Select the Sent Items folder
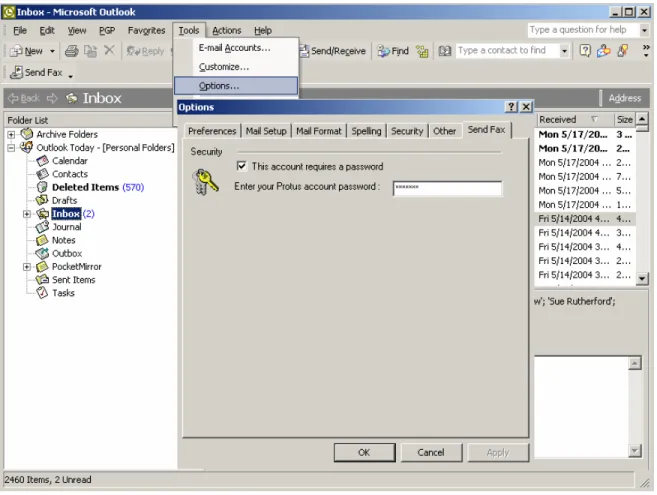The height and width of the screenshot is (495, 657). pos(73,280)
